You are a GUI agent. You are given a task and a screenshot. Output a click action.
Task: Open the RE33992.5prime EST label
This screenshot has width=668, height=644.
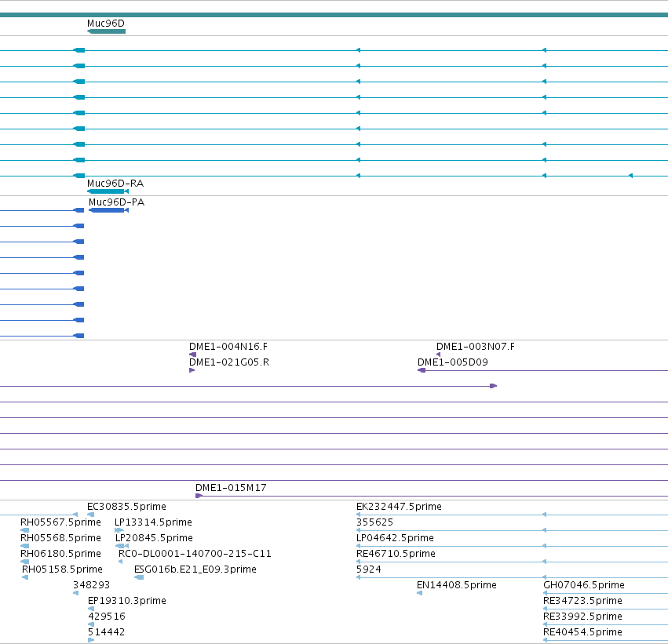(x=582, y=617)
